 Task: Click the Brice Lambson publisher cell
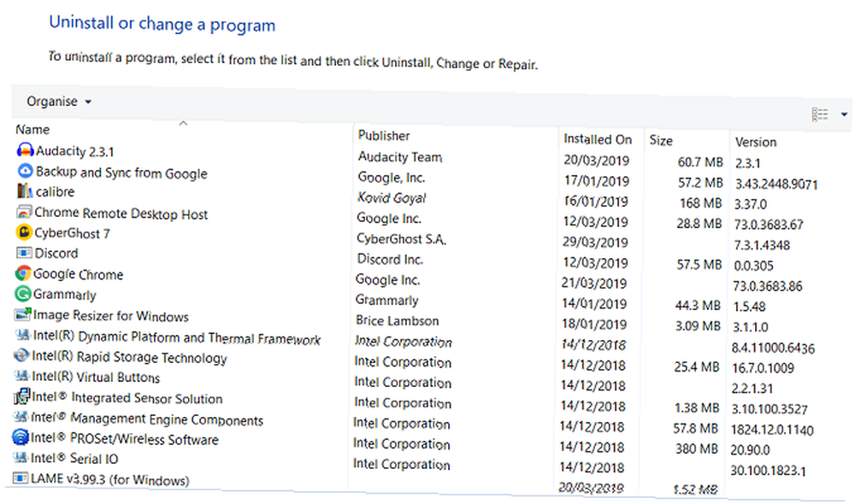pos(397,321)
